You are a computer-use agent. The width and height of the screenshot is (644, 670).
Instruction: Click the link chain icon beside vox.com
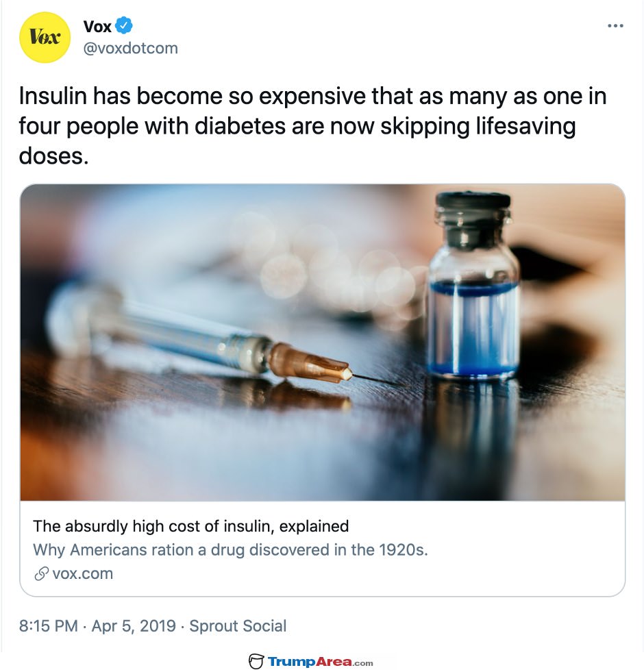42,574
